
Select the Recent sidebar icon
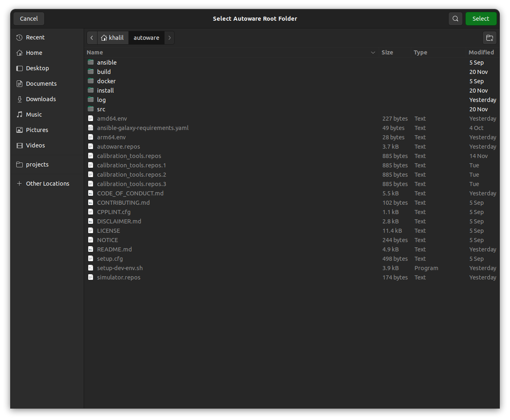point(19,37)
